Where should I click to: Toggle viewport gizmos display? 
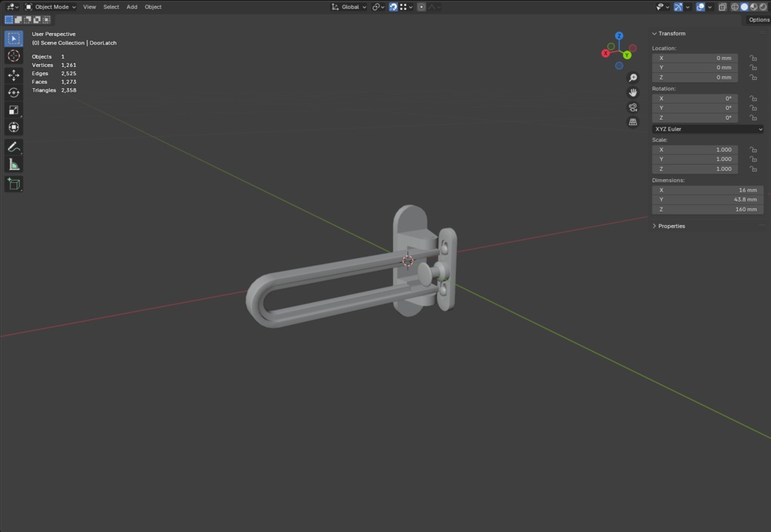[x=678, y=7]
